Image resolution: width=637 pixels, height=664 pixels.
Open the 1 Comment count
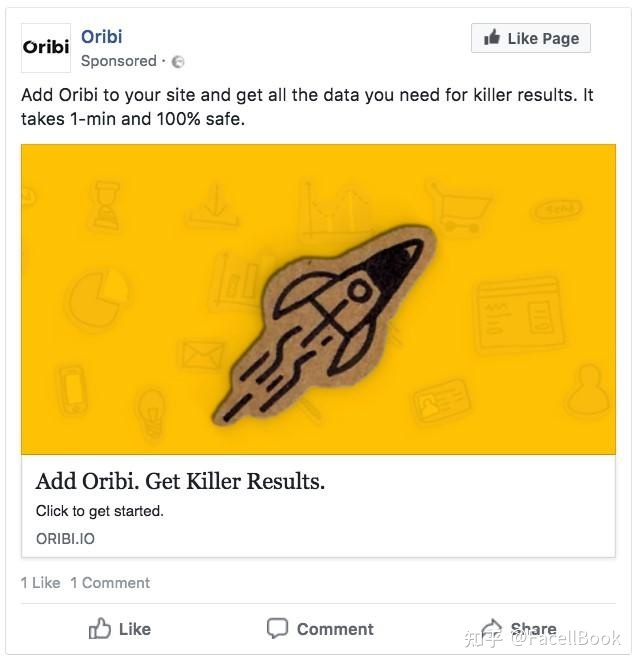[110, 583]
